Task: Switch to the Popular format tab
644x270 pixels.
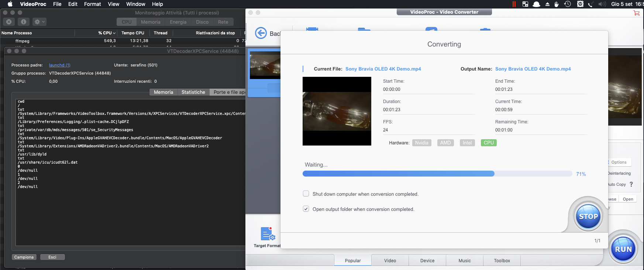Action: click(353, 260)
